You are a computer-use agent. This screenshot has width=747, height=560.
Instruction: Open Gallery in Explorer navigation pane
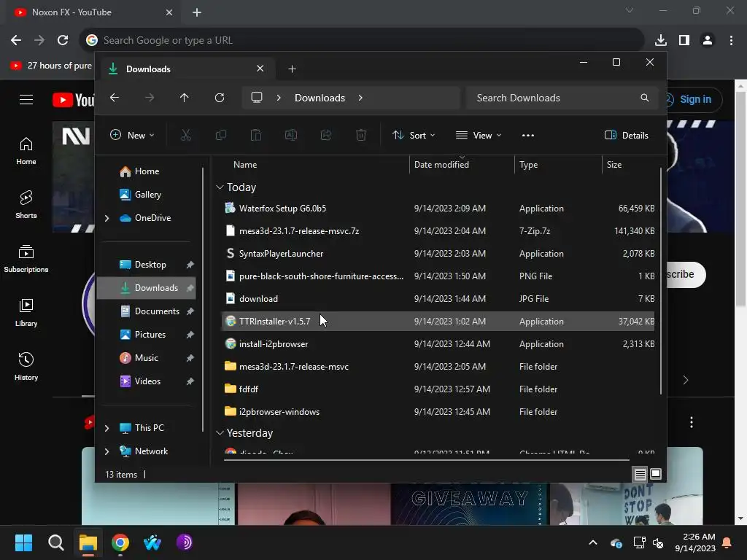(147, 195)
